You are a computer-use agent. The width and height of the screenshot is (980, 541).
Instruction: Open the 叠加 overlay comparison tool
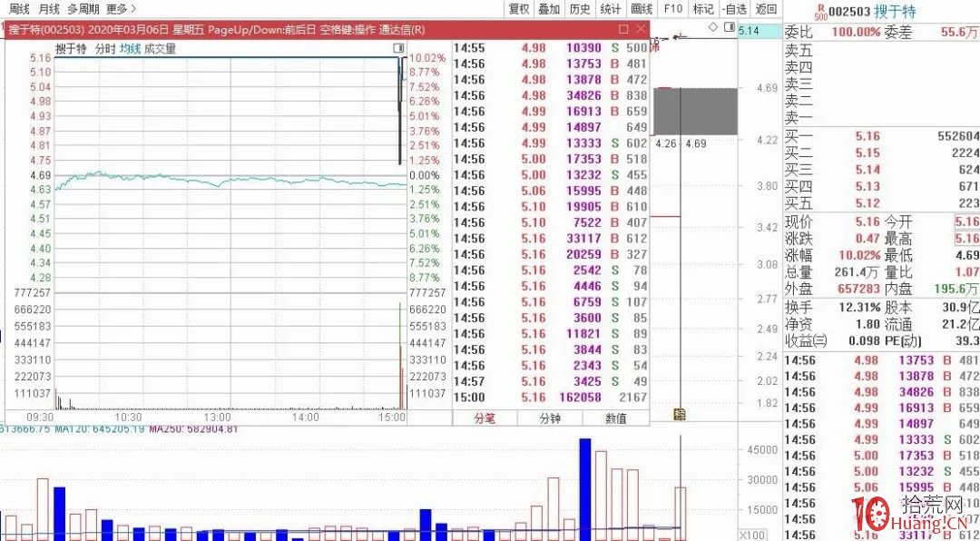[550, 9]
